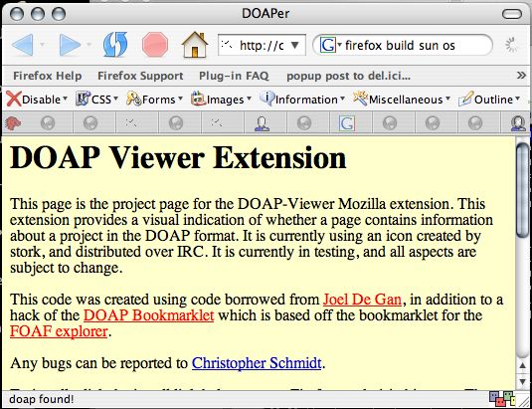Open the Disable menu in Web Developer toolbar
532x409 pixels.
point(37,100)
